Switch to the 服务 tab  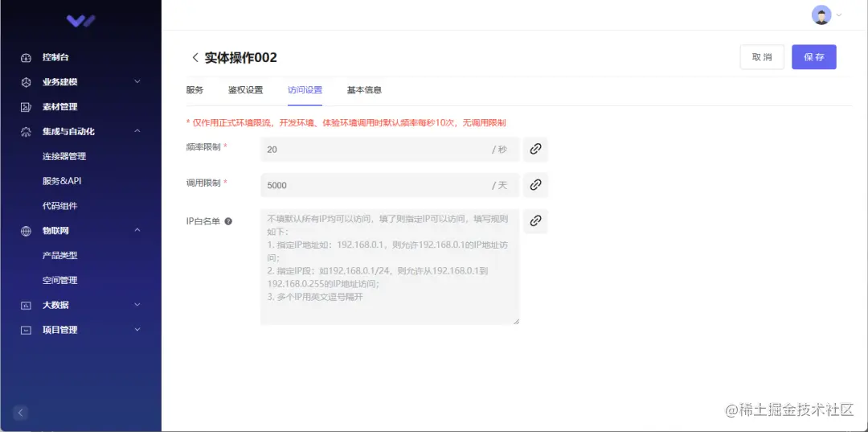pyautogui.click(x=194, y=90)
